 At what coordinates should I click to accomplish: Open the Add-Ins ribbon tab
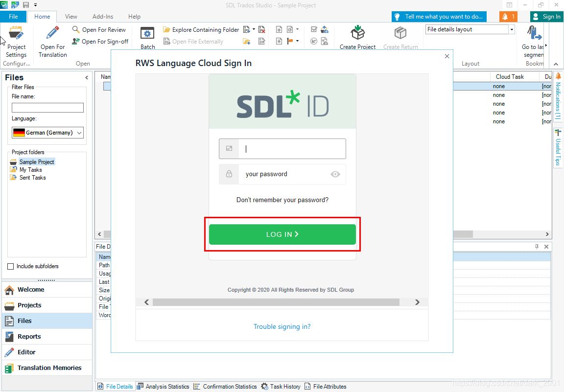pyautogui.click(x=102, y=17)
